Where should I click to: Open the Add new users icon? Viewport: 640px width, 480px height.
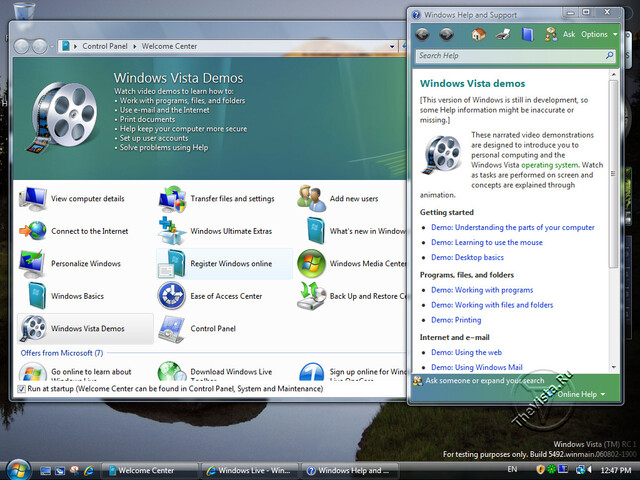click(x=312, y=198)
